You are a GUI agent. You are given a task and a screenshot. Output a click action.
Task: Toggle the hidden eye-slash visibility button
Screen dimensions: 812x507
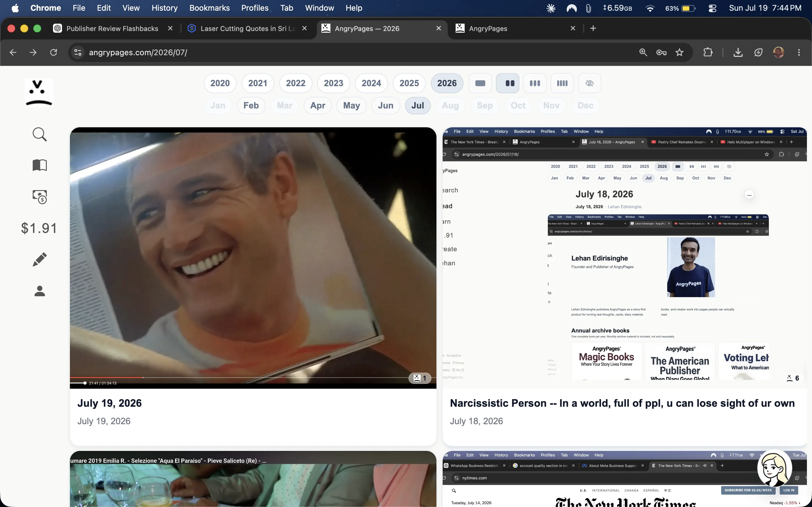click(x=590, y=83)
